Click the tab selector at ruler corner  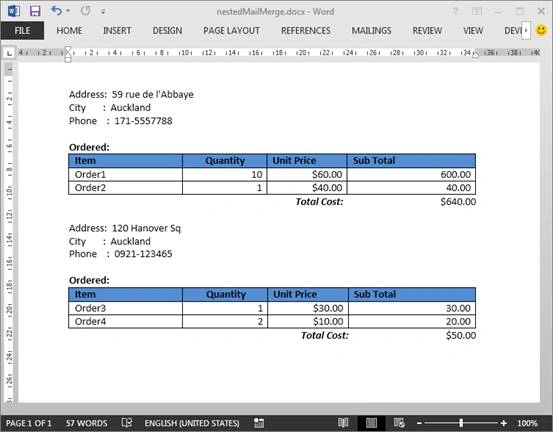(9, 53)
